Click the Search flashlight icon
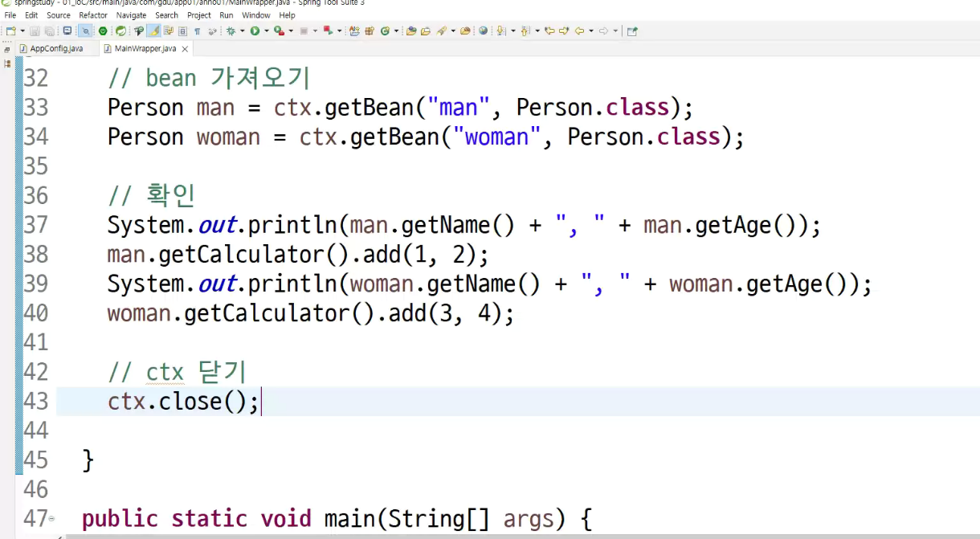980x539 pixels. (441, 31)
